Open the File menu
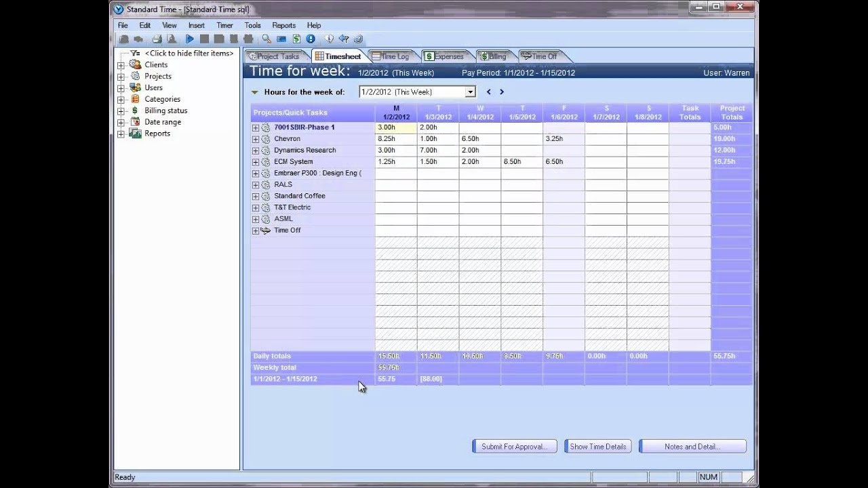Screen dimensions: 868x488 (x=123, y=25)
